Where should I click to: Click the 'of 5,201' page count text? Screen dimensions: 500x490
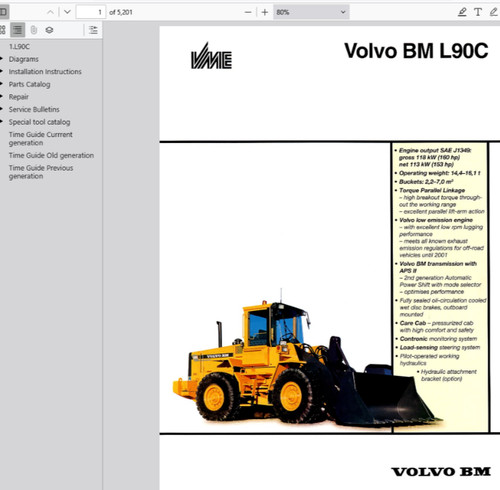click(121, 12)
